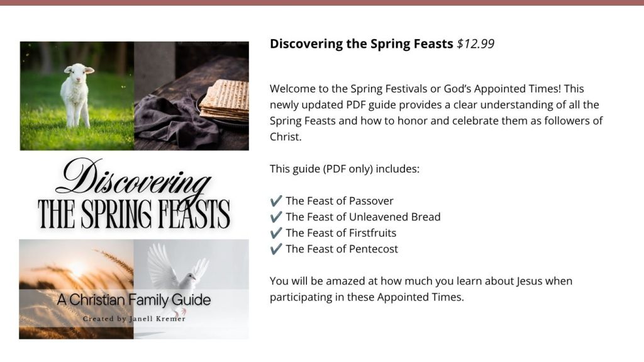The image size is (644, 362).
Task: Click the cursive Discovering cover title
Action: [x=133, y=178]
